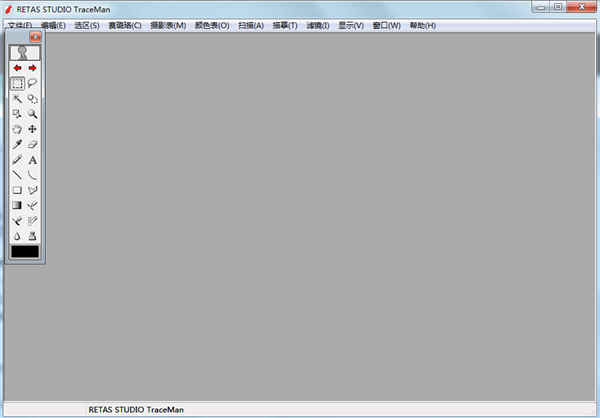Close the TraceMan application window
Screen dimensions: 600x418
coord(581,7)
